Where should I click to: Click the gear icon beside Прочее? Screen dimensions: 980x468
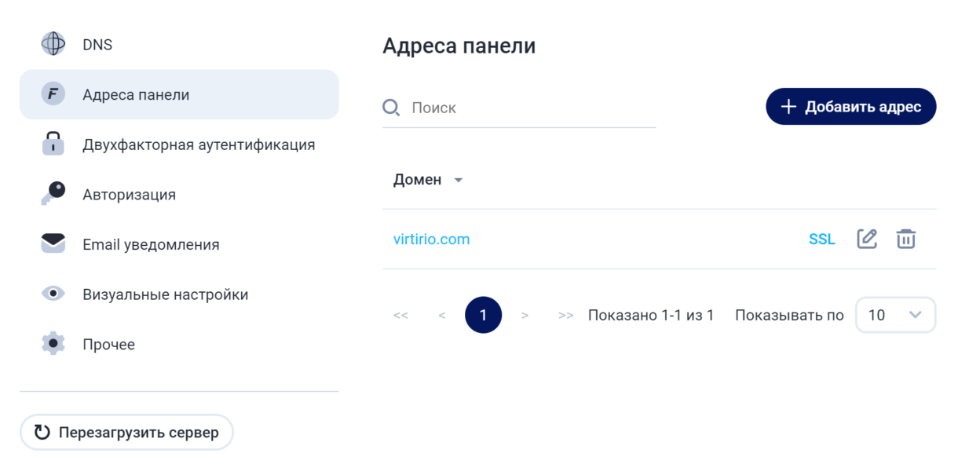pyautogui.click(x=53, y=344)
